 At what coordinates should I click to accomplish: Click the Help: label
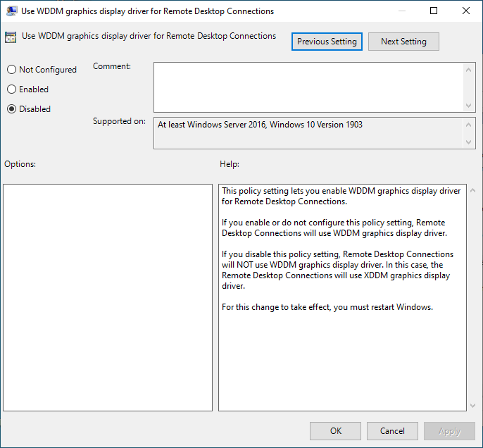[x=230, y=164]
